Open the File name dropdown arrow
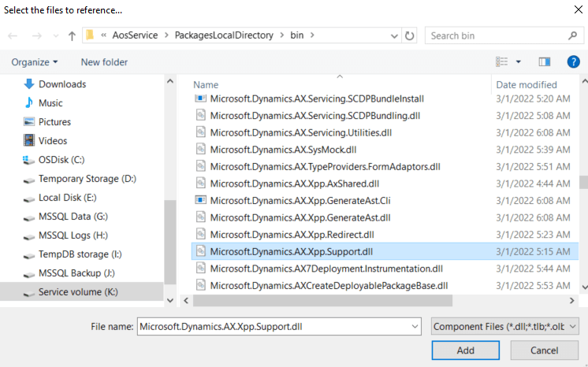Viewport: 588px width, 367px height. 415,327
